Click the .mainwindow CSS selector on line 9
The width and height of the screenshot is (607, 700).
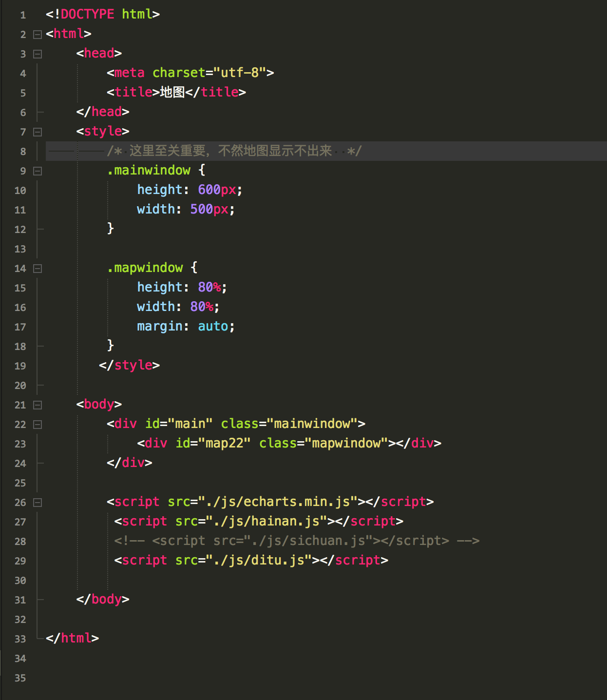click(149, 170)
